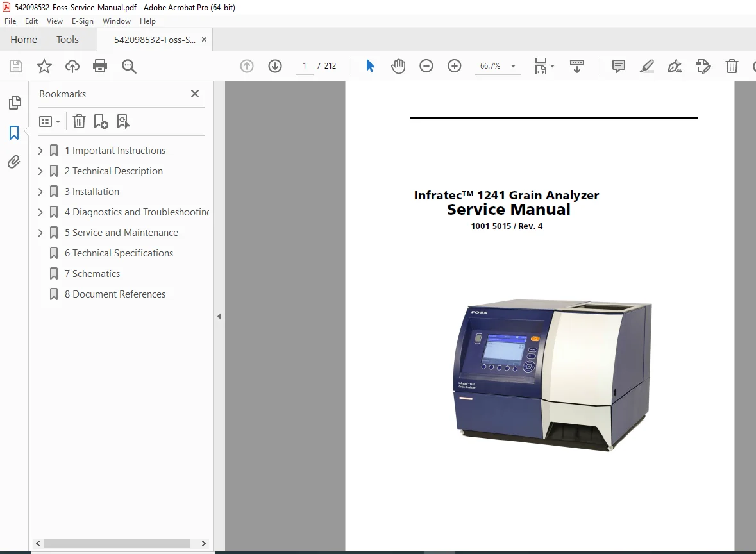Select the Highlight text tool
This screenshot has width=756, height=554.
(646, 66)
